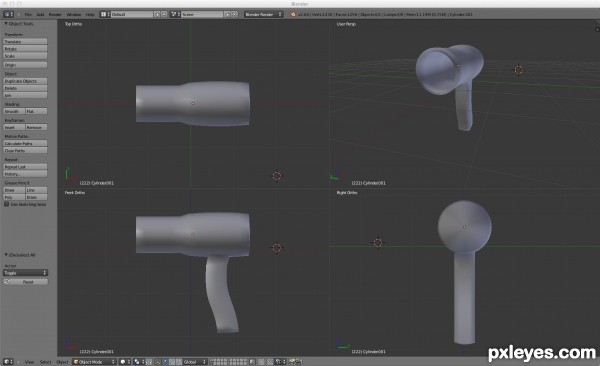Add a new screen layout with plus icon

(x=157, y=14)
